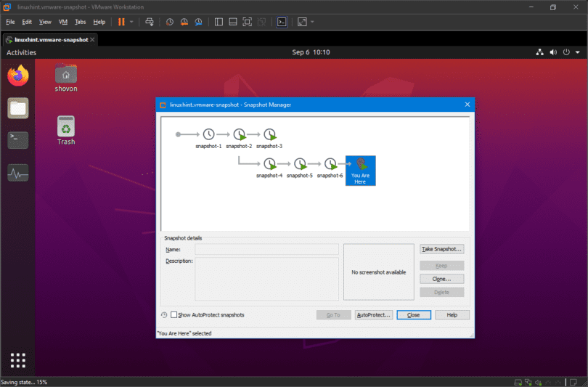The height and width of the screenshot is (387, 588).
Task: Open Snapshot Manager toolbar icon
Action: (x=198, y=22)
